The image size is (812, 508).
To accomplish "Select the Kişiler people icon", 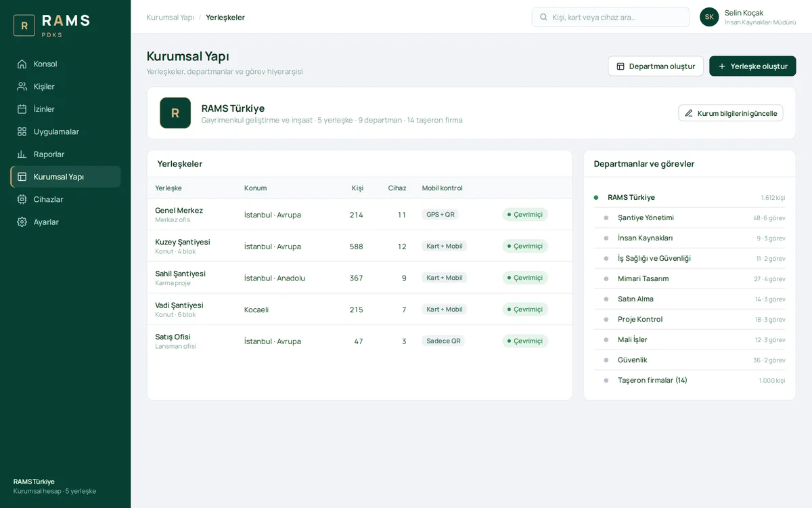I will point(22,86).
